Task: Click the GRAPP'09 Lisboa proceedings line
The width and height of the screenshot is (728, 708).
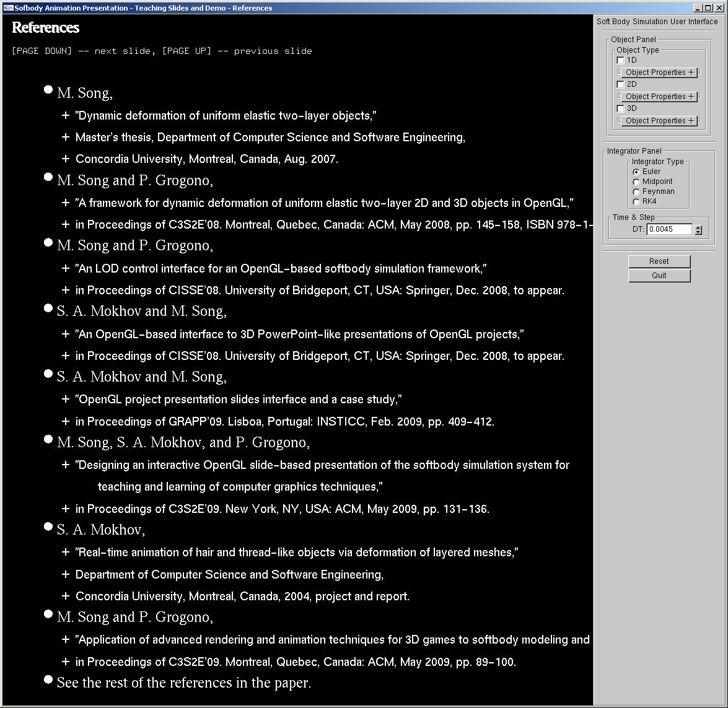Action: (285, 422)
